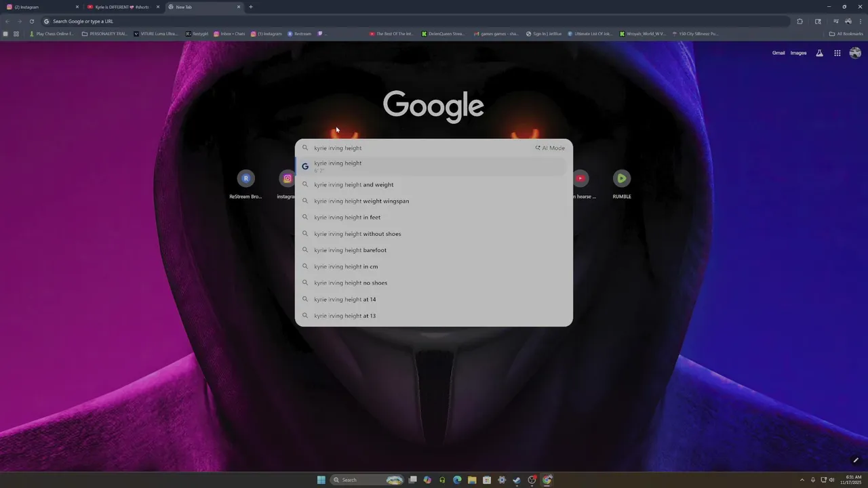The image size is (868, 488).
Task: Click the taskbar Search box
Action: point(367,480)
